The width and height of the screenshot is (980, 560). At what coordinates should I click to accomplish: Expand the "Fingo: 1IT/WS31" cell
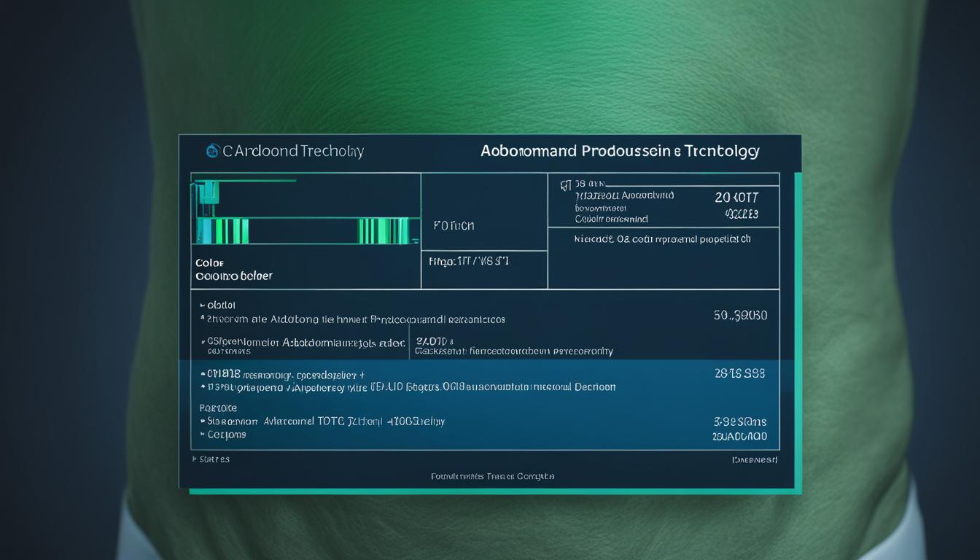[471, 260]
